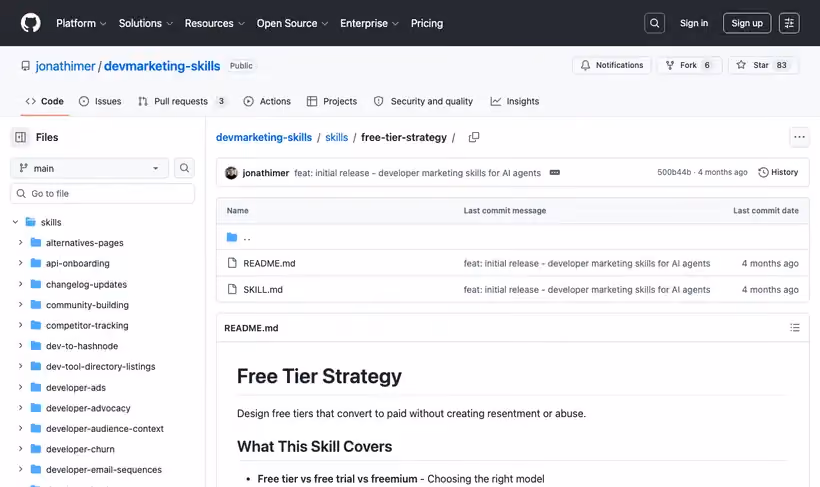Open the Insights tab
This screenshot has height=487, width=820.
pos(515,101)
